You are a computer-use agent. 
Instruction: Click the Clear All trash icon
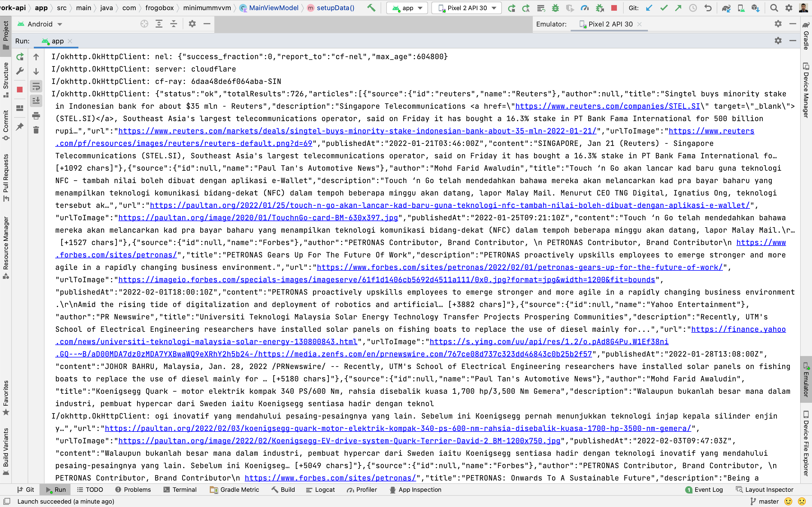click(36, 130)
